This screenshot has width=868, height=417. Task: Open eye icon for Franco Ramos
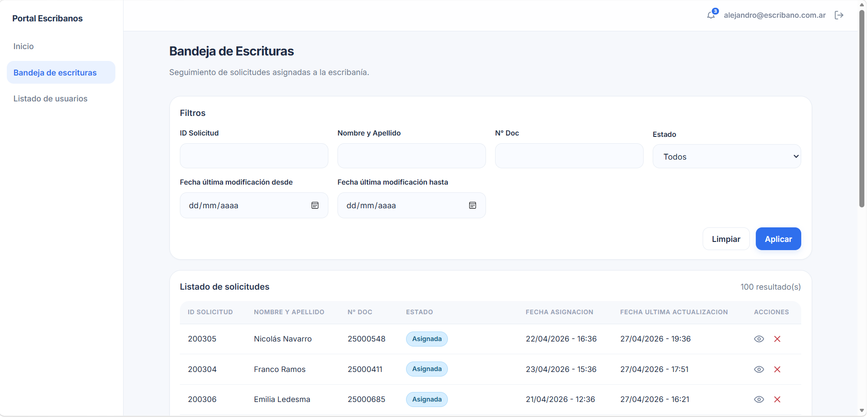(759, 369)
